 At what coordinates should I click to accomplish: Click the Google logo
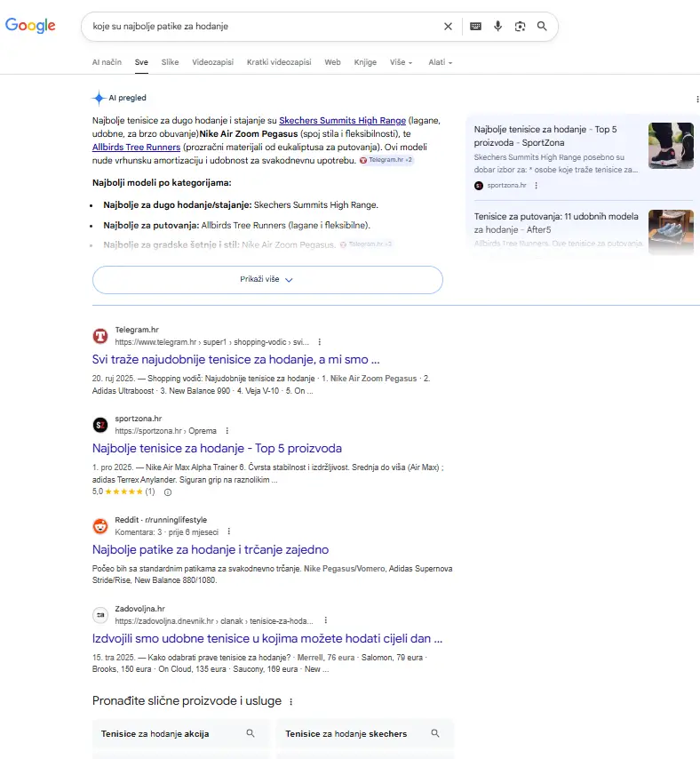click(x=30, y=25)
